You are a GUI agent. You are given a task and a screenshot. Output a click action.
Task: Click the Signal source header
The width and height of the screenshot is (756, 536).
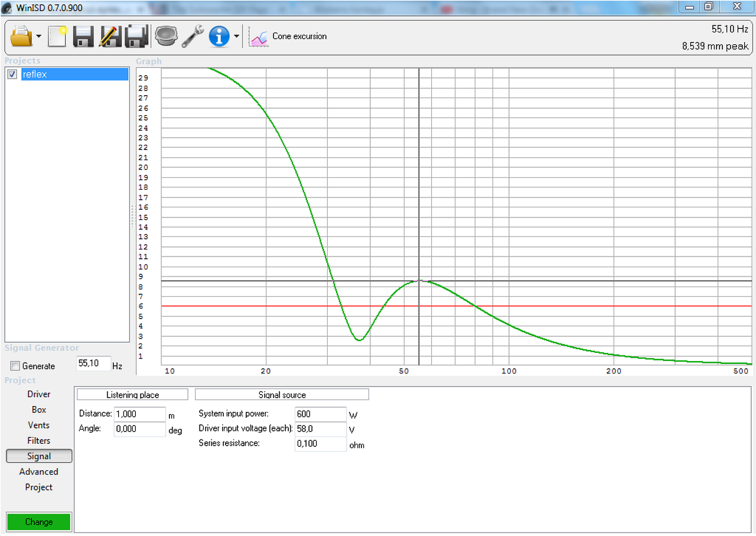[282, 394]
